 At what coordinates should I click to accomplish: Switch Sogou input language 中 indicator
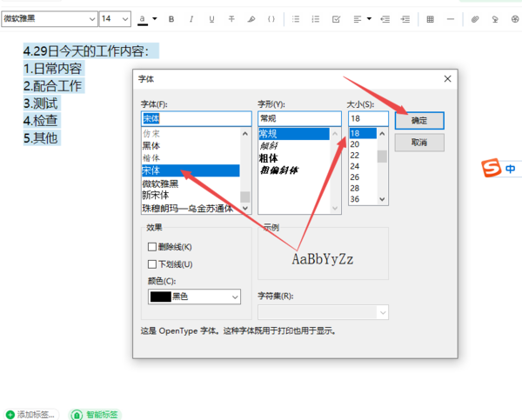pos(510,169)
